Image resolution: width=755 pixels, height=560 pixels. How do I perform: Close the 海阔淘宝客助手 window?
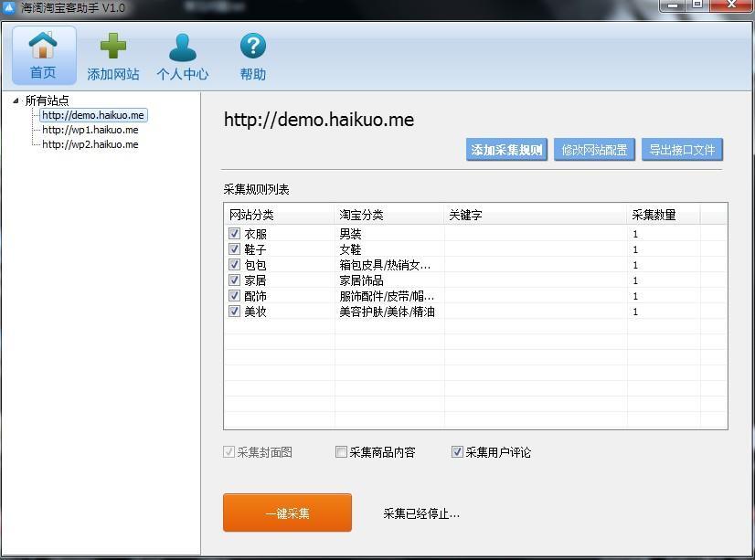[x=731, y=5]
